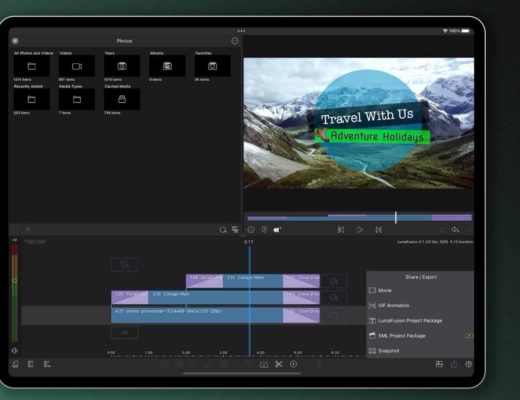This screenshot has height=400, width=520.
Task: Select the Travel With Us preview image
Action: 359,123
